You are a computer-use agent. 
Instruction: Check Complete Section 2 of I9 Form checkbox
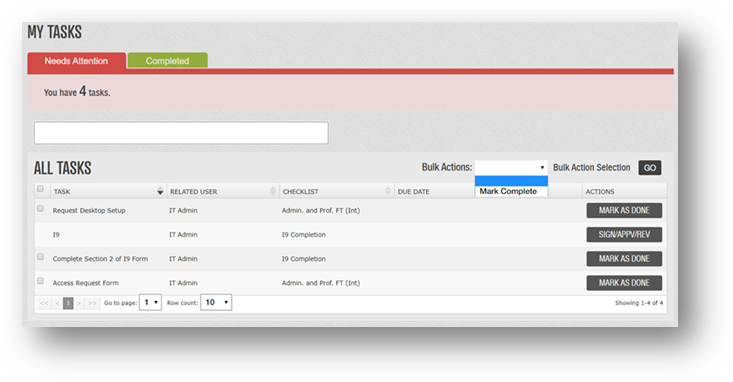tap(40, 257)
